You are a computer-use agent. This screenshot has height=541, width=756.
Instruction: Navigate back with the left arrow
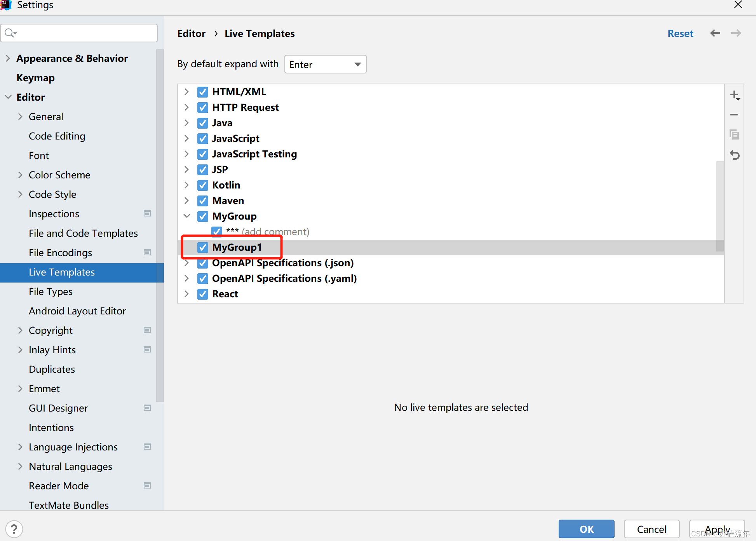(x=715, y=33)
